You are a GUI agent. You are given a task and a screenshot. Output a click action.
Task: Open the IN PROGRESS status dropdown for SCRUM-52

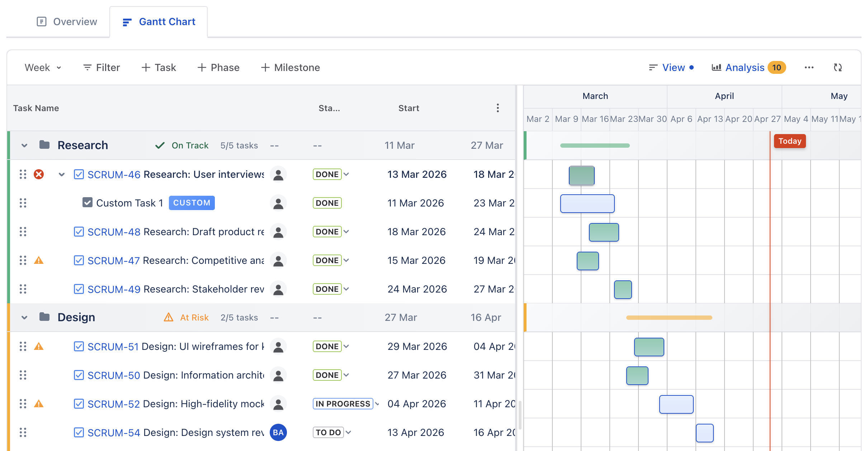[x=346, y=404]
